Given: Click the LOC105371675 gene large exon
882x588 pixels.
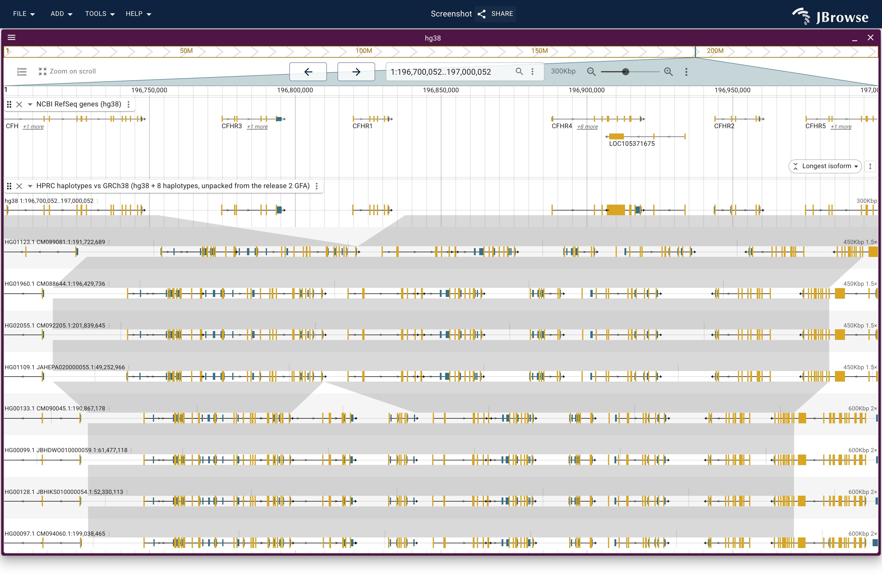Looking at the screenshot, I should pyautogui.click(x=617, y=136).
